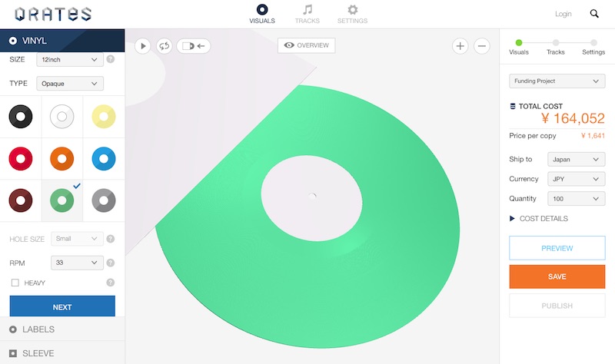Expand Cost Details section
Image resolution: width=615 pixels, height=364 pixels.
[539, 219]
